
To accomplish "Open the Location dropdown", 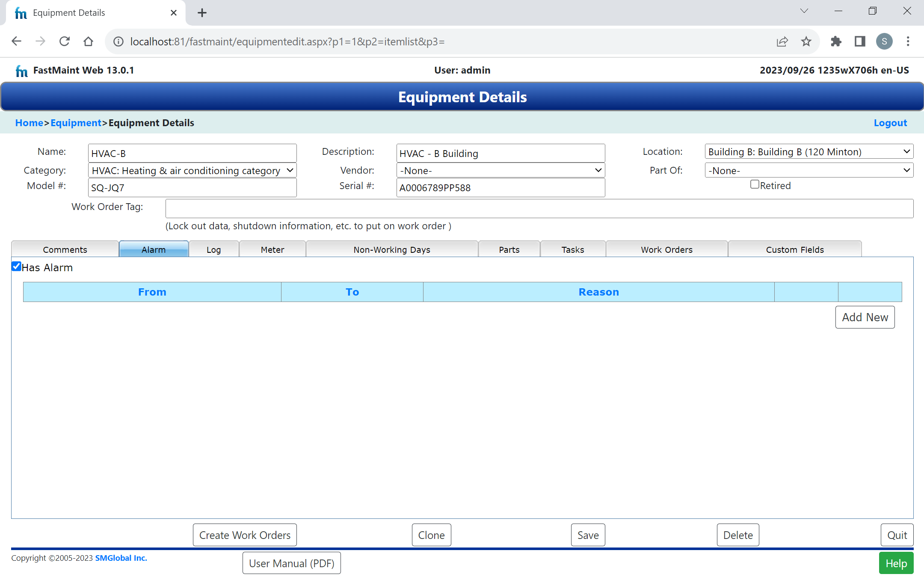I will pyautogui.click(x=809, y=151).
